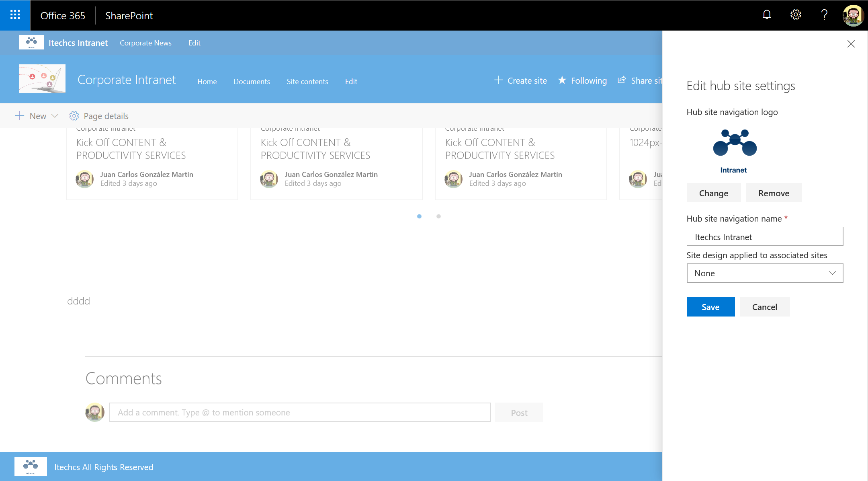Select the second carousel indicator dot

(438, 216)
